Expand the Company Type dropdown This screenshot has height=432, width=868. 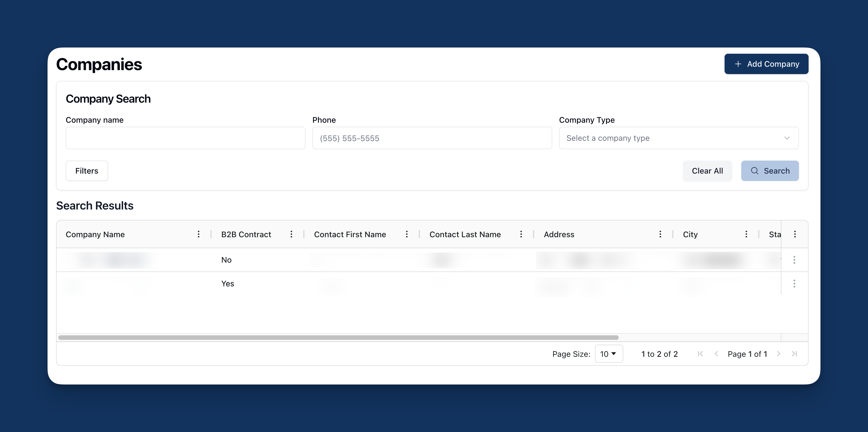click(678, 138)
